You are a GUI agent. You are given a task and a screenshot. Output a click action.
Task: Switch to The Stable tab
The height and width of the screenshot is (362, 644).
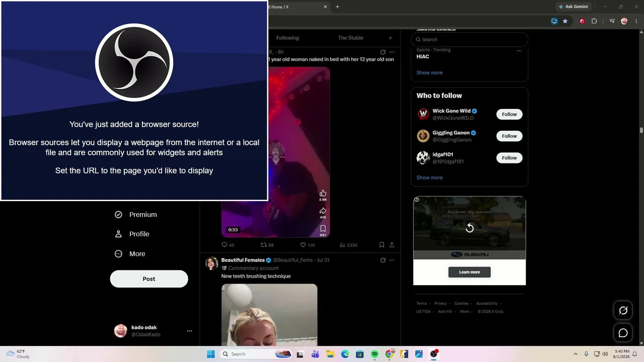(351, 38)
